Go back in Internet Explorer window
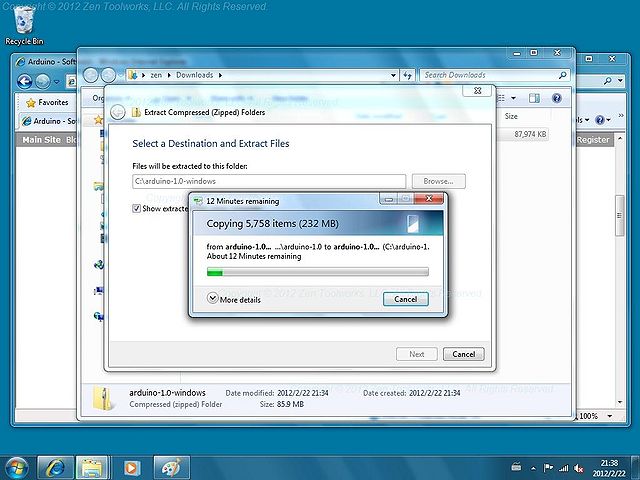 click(x=24, y=82)
